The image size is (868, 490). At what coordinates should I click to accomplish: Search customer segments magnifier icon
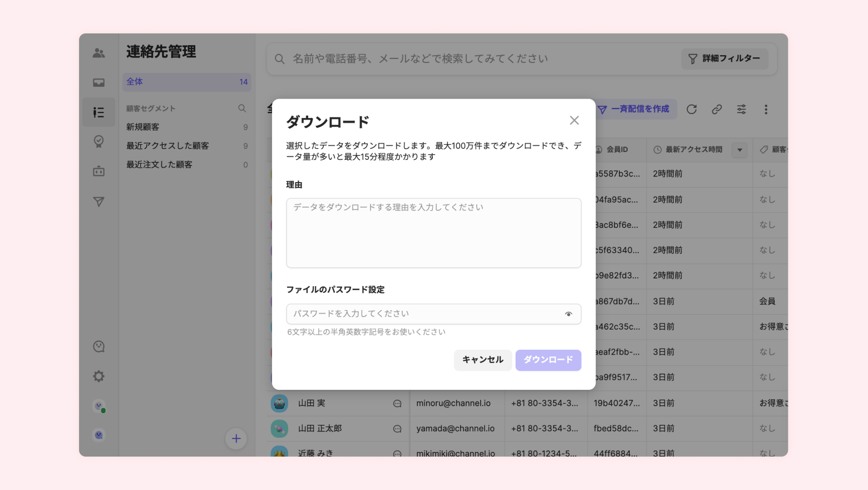[x=242, y=109]
